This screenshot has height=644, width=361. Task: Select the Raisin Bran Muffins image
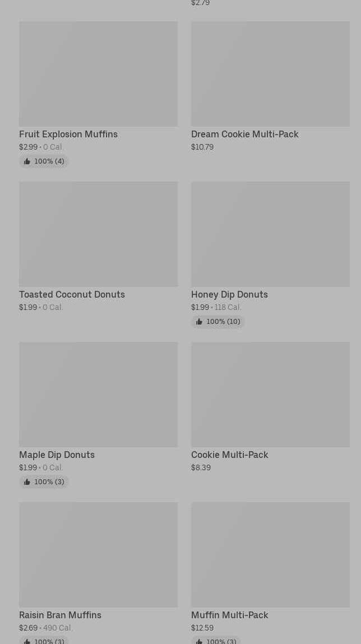pos(99,554)
